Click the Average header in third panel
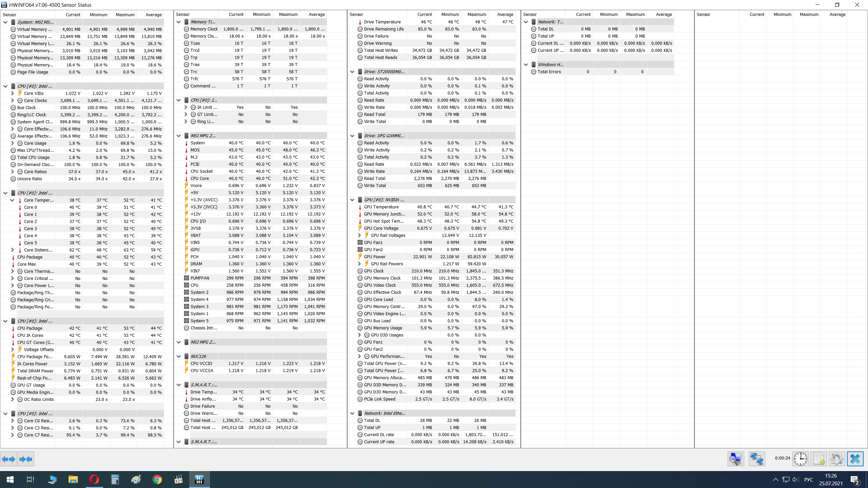This screenshot has height=488, width=868. coord(505,14)
